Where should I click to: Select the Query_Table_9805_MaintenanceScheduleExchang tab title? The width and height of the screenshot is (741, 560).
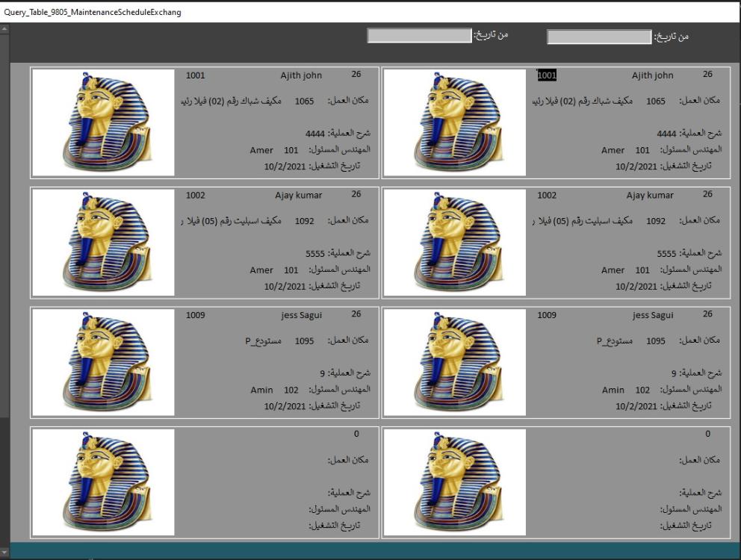pyautogui.click(x=93, y=12)
